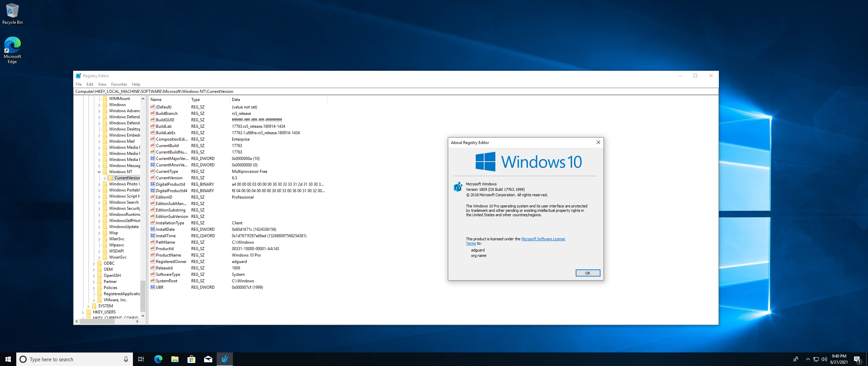
Task: Expand the OpenSSH tree node
Action: (94, 276)
